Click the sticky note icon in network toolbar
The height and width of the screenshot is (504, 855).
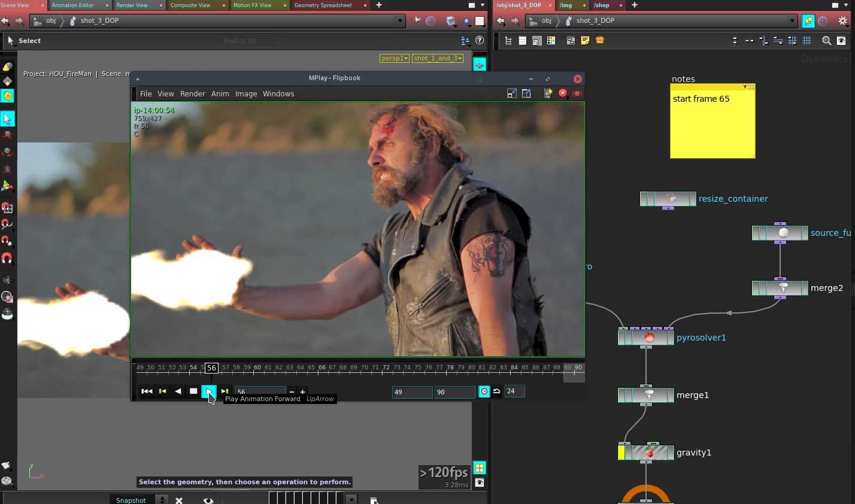[585, 41]
